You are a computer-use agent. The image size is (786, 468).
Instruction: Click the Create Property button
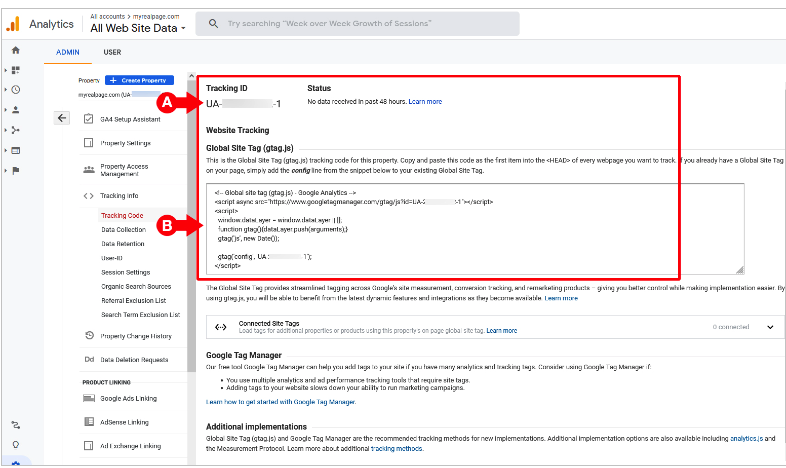140,80
